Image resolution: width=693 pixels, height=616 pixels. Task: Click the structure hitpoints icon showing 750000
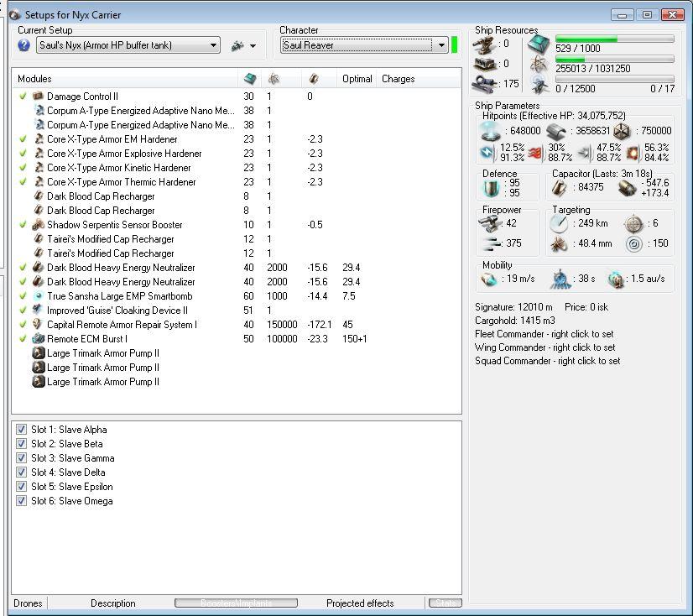[622, 131]
